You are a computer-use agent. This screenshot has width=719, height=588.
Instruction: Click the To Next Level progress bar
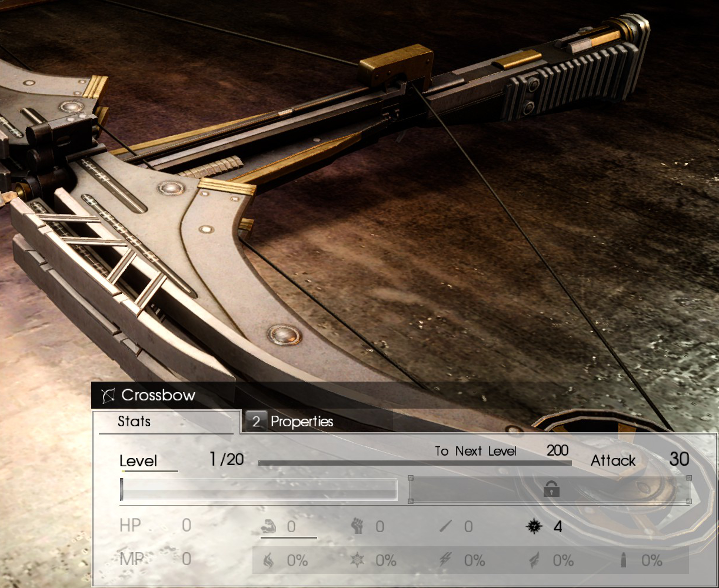pyautogui.click(x=415, y=463)
